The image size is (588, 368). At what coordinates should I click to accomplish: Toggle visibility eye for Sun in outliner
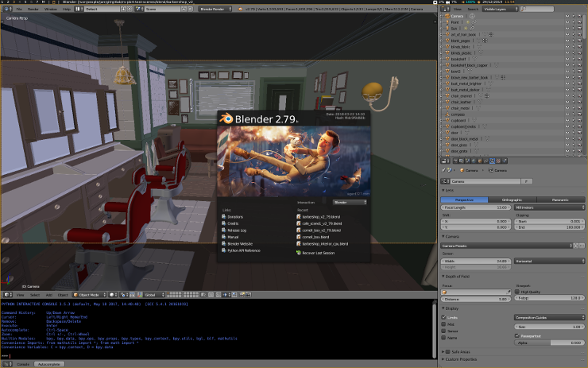pos(567,28)
